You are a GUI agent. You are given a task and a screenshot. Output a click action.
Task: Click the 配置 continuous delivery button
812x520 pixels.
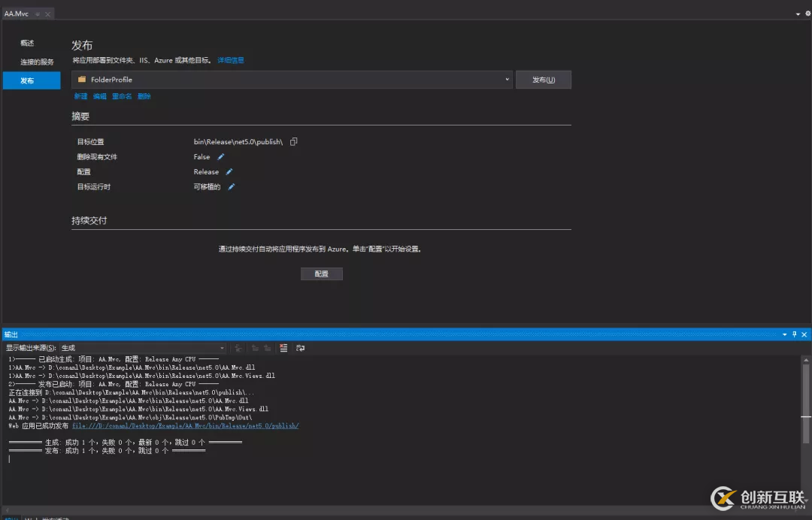pos(322,274)
